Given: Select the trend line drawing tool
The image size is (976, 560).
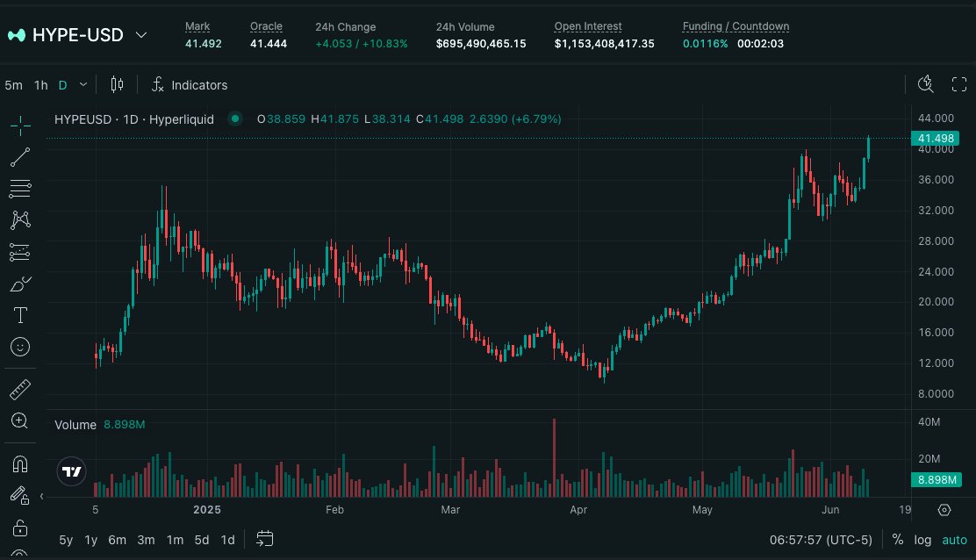Looking at the screenshot, I should click(x=20, y=157).
